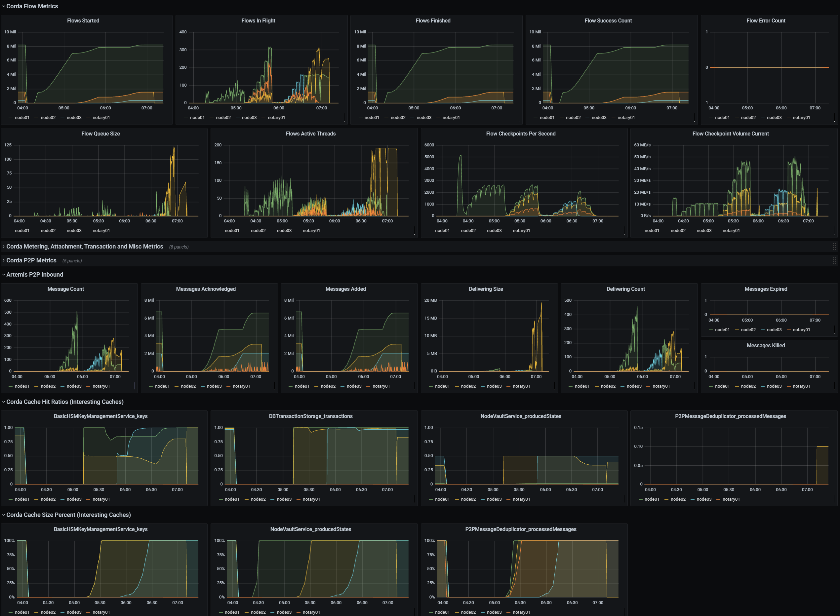Click the '(5 panels)' count label
Image resolution: width=840 pixels, height=616 pixels.
tap(72, 261)
